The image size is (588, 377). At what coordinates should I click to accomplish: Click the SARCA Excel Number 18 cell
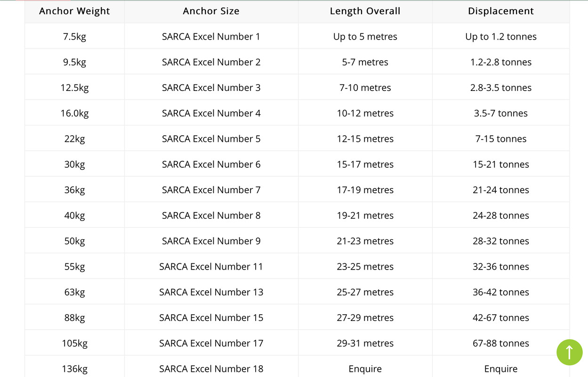coord(211,367)
